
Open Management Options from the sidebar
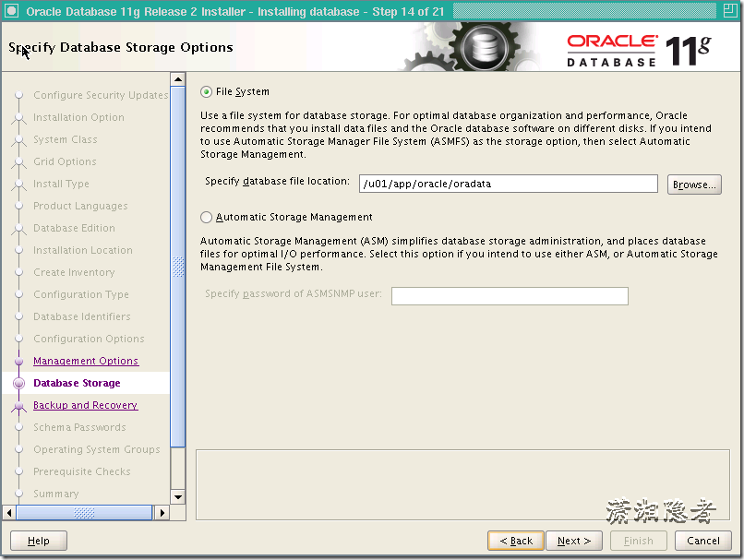click(85, 361)
